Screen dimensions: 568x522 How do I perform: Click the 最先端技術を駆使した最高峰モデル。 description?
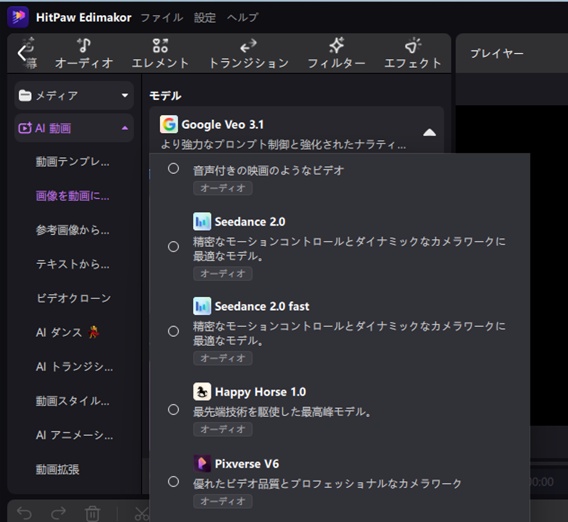point(282,412)
